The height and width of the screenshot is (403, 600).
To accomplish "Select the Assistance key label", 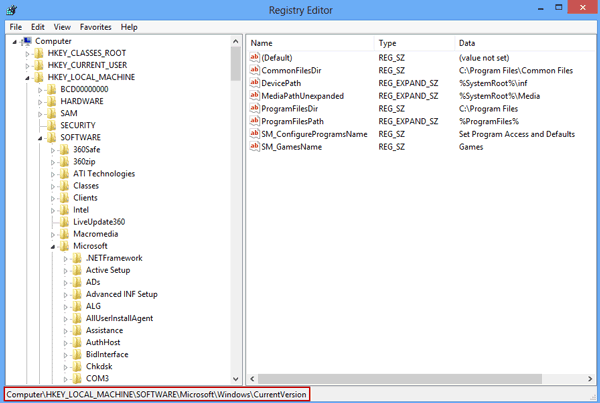I will [x=104, y=330].
